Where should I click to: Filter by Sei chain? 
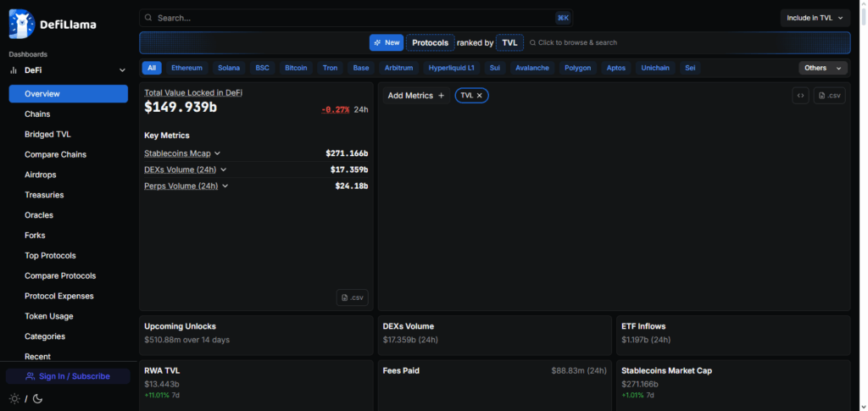click(690, 68)
